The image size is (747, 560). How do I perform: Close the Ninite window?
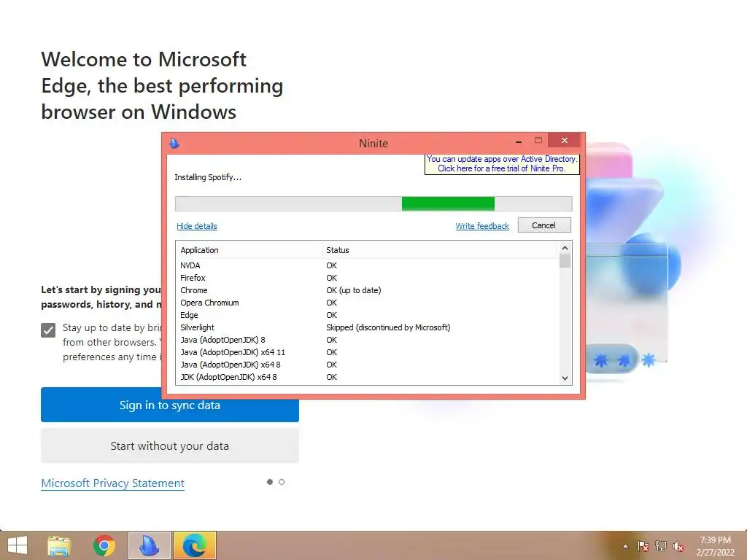click(565, 141)
